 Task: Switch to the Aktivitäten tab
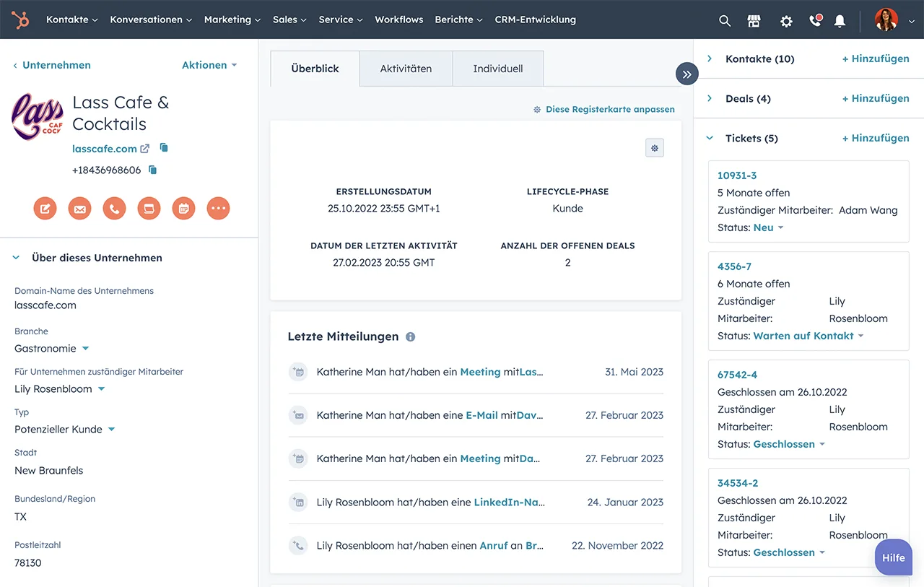(x=406, y=69)
